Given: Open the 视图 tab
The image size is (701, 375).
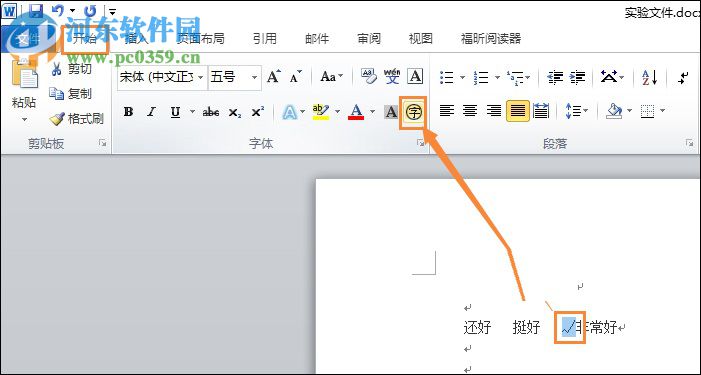Looking at the screenshot, I should tap(421, 38).
